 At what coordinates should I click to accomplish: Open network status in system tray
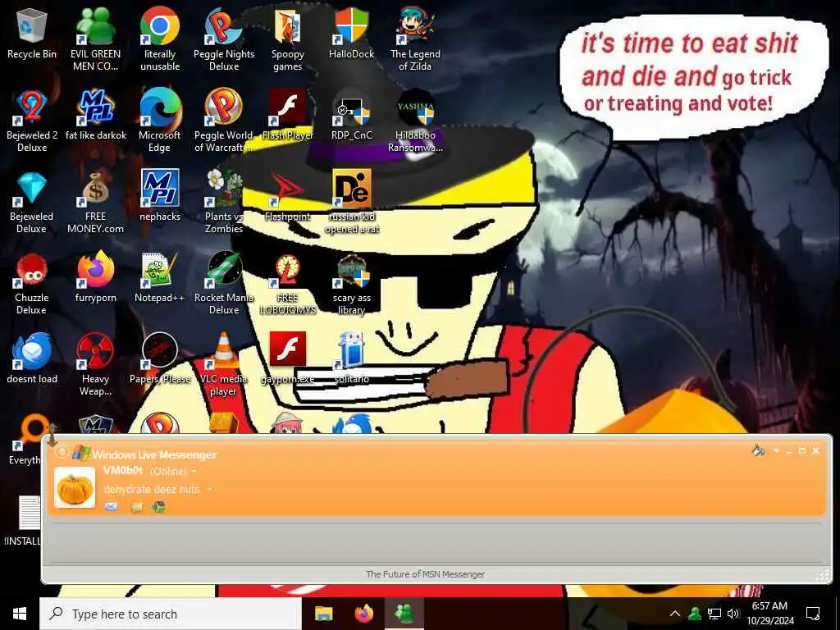pos(714,614)
